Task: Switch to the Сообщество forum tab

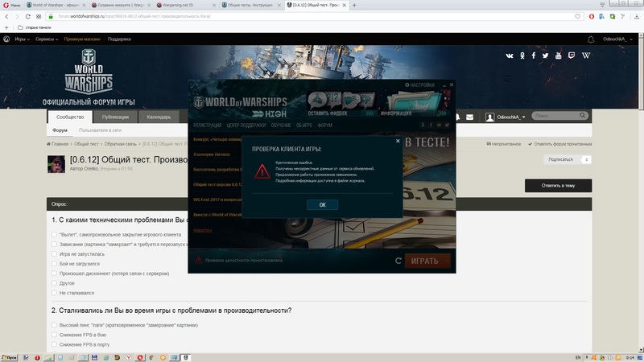Action: click(x=70, y=117)
